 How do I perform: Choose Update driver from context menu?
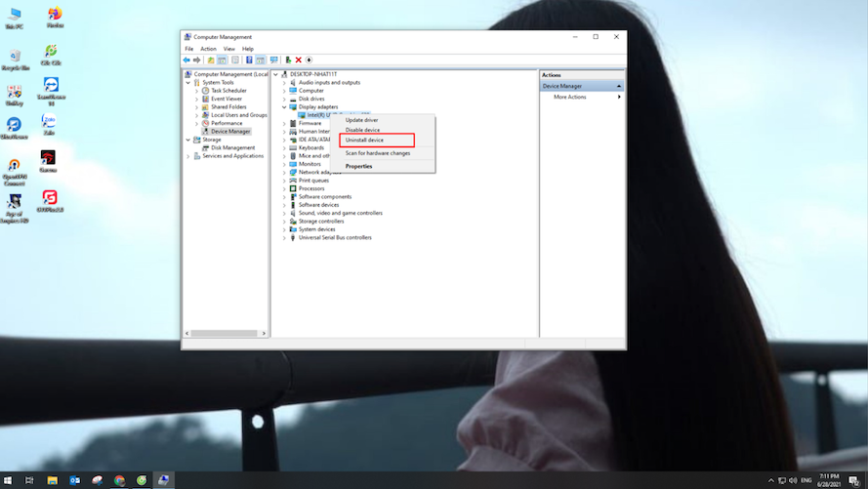point(383,120)
